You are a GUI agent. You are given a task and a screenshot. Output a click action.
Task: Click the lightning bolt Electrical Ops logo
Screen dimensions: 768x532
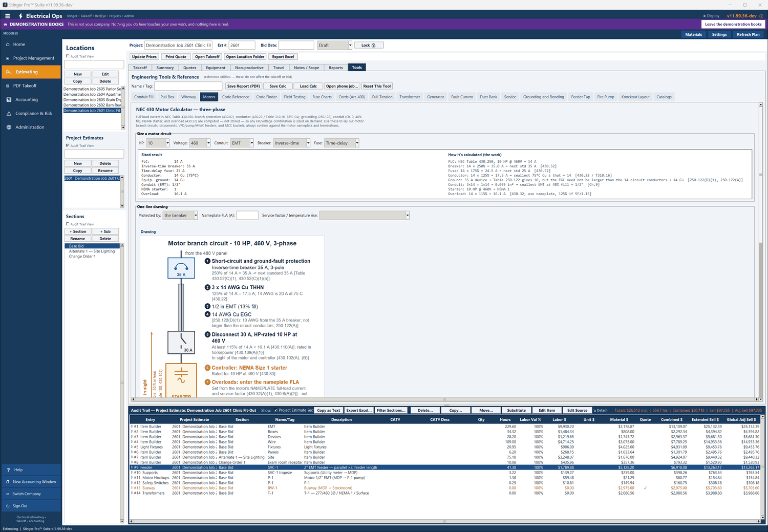click(x=20, y=16)
